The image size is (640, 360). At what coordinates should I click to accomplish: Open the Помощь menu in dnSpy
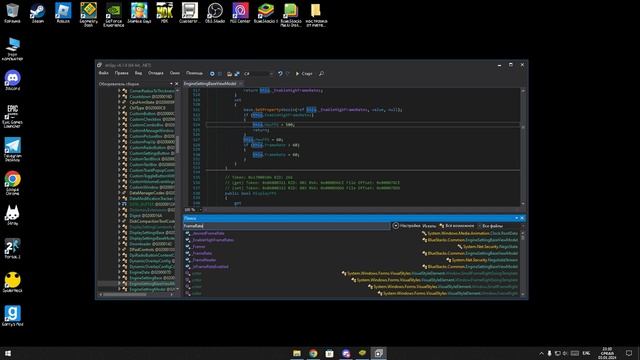tap(194, 73)
